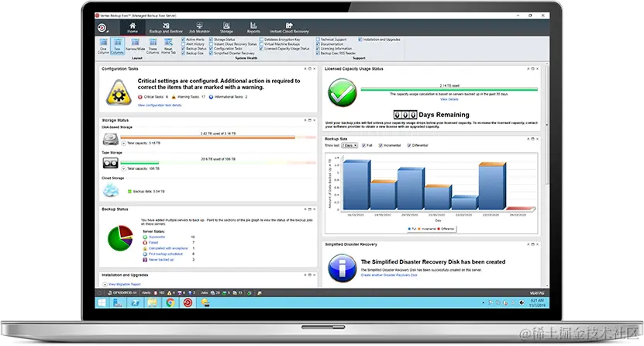Toggle the Storage Status checkbox

coord(211,40)
